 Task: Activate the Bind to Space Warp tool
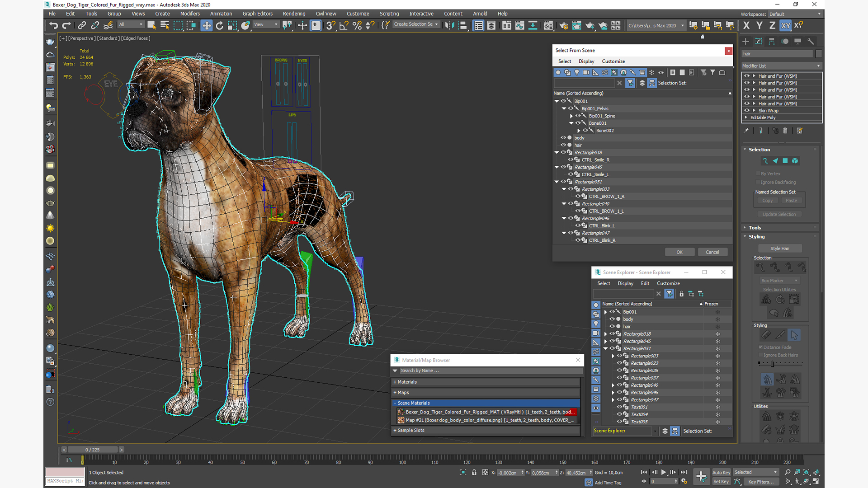tap(108, 25)
